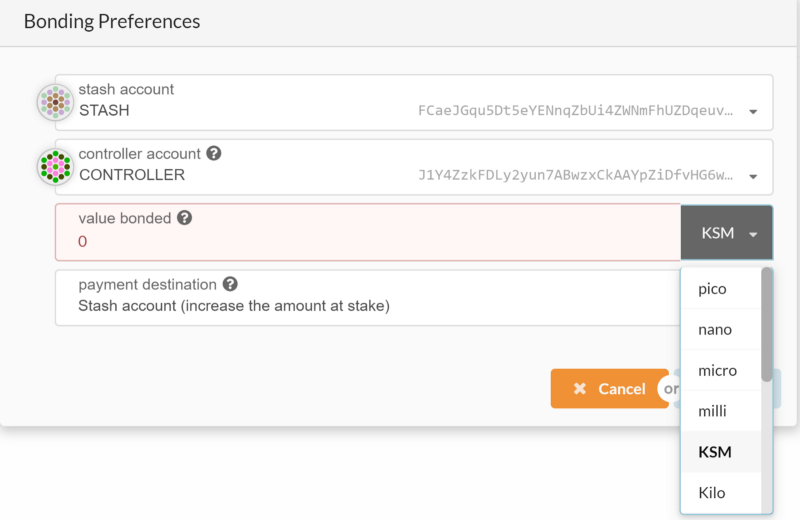The width and height of the screenshot is (800, 520).
Task: Open controller account help question mark
Action: pyautogui.click(x=214, y=153)
